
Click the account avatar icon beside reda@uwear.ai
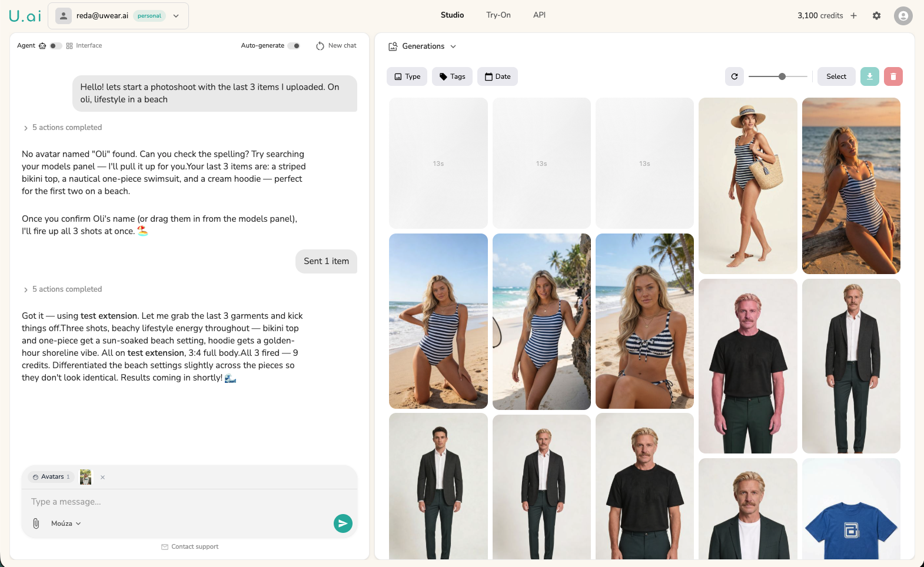(64, 16)
